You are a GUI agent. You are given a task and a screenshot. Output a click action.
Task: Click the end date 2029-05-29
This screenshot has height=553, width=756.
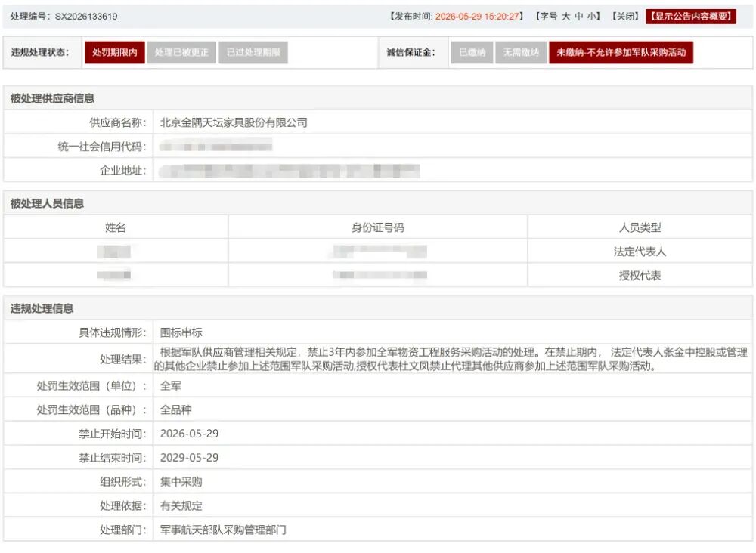click(x=189, y=458)
